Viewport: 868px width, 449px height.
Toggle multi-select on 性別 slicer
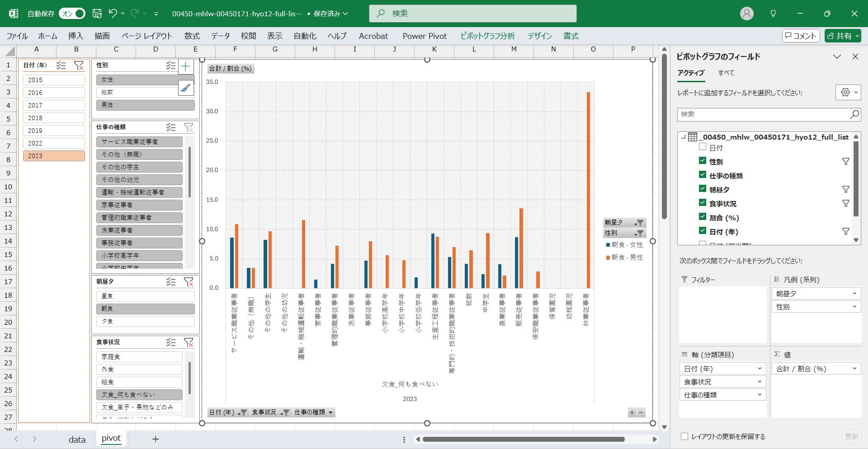pyautogui.click(x=170, y=65)
